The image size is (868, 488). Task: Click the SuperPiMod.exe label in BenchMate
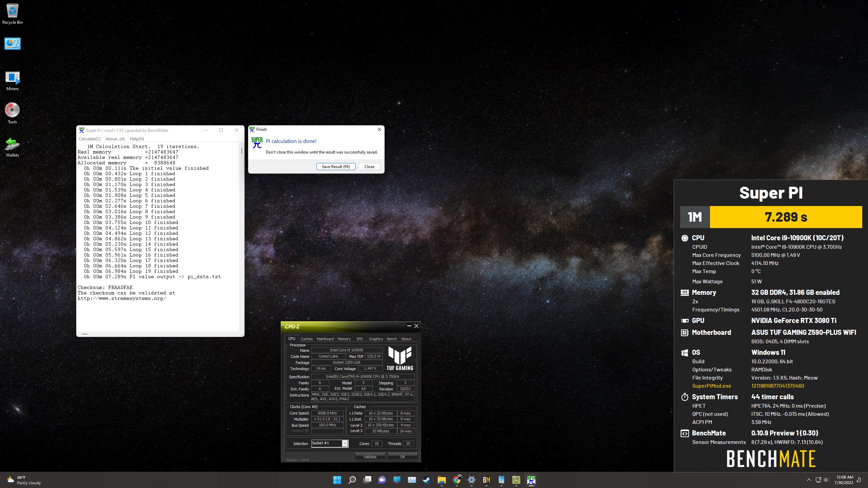click(711, 386)
